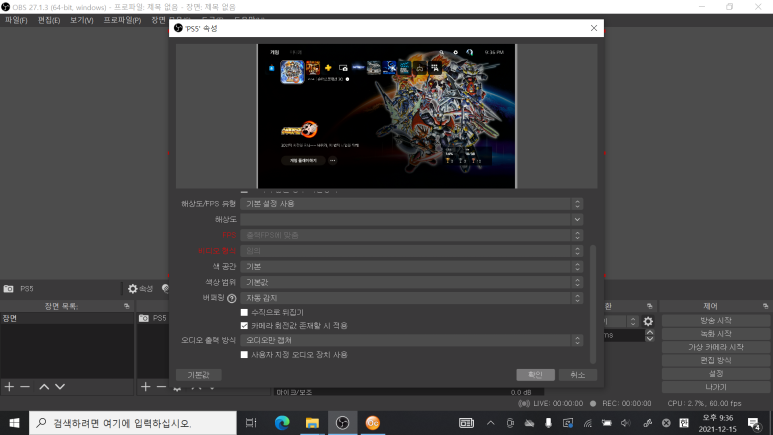The width and height of the screenshot is (773, 435).
Task: Add a new source with the plus icon
Action: [145, 387]
